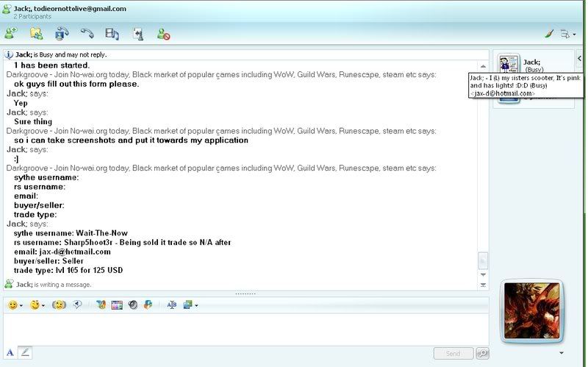588x367 pixels.
Task: Click 'buyer/seller: Seller' line
Action: point(49,261)
